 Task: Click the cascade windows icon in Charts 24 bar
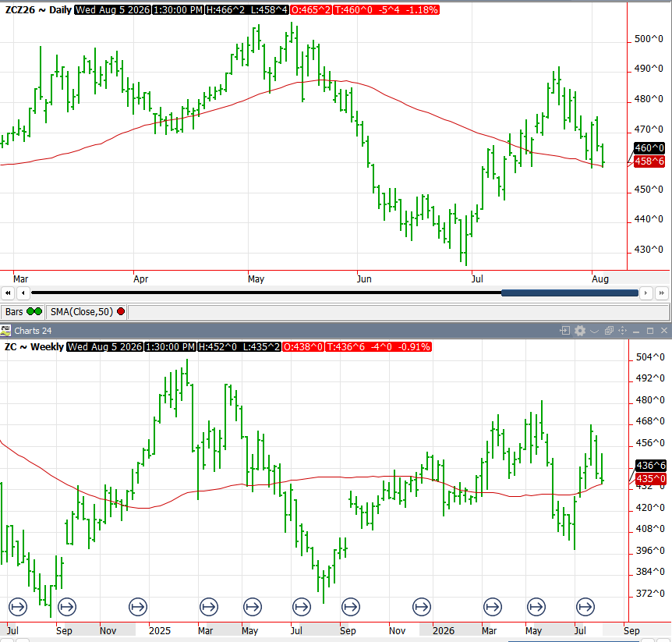(609, 331)
